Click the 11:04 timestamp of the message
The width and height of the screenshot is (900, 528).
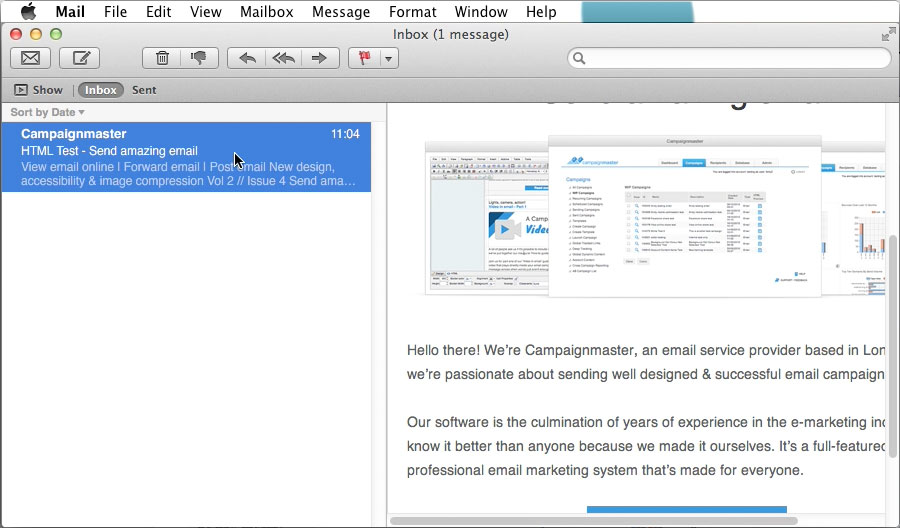pos(345,134)
